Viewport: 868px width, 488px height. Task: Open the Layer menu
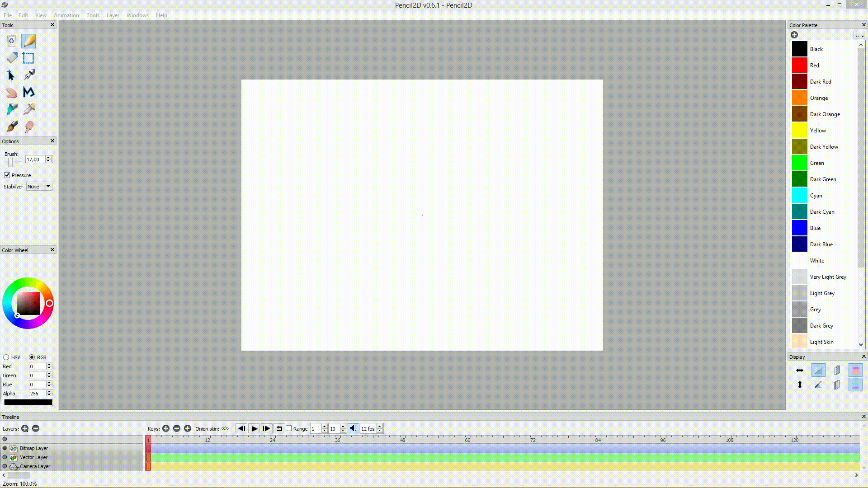pos(113,15)
